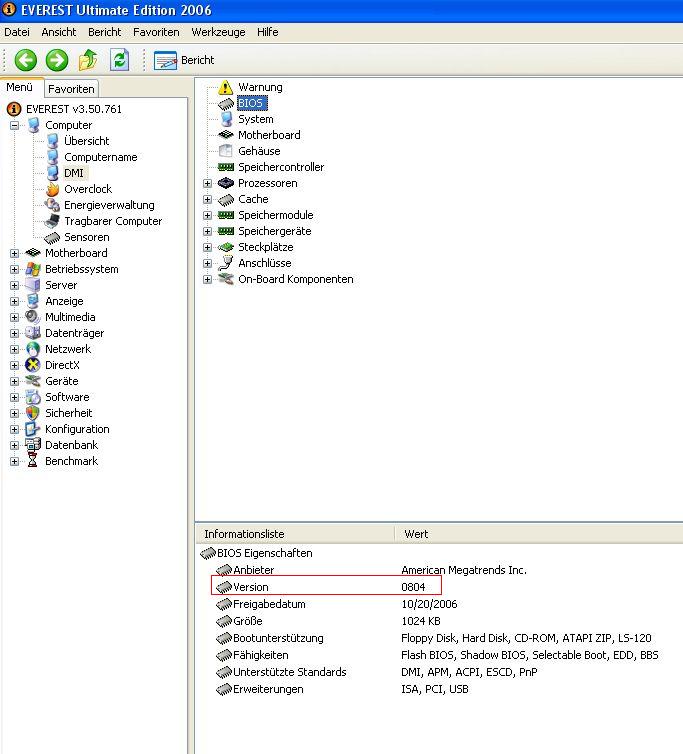The image size is (683, 754).
Task: Expand the Speichermodule entry
Action: tap(207, 215)
